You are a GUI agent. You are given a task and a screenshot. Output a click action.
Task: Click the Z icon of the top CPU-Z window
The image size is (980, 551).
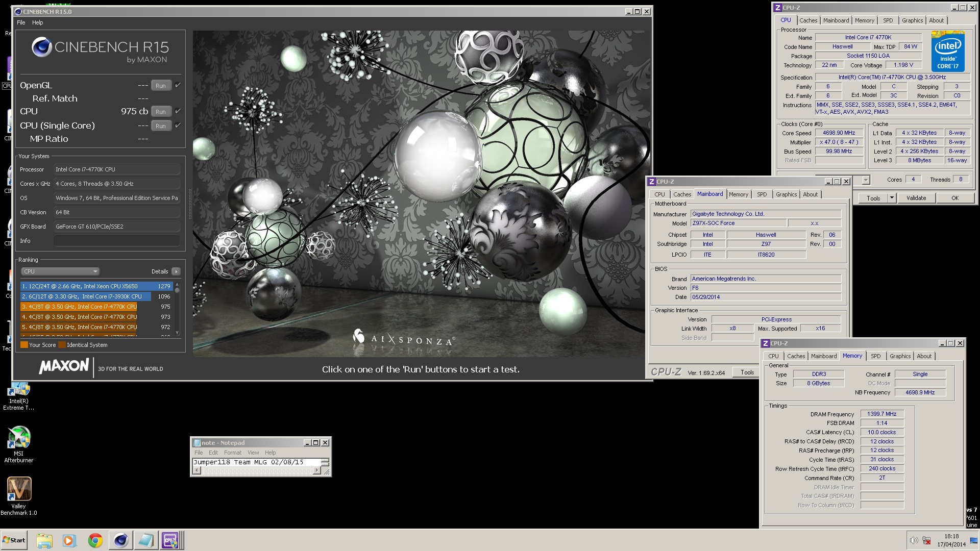click(777, 8)
